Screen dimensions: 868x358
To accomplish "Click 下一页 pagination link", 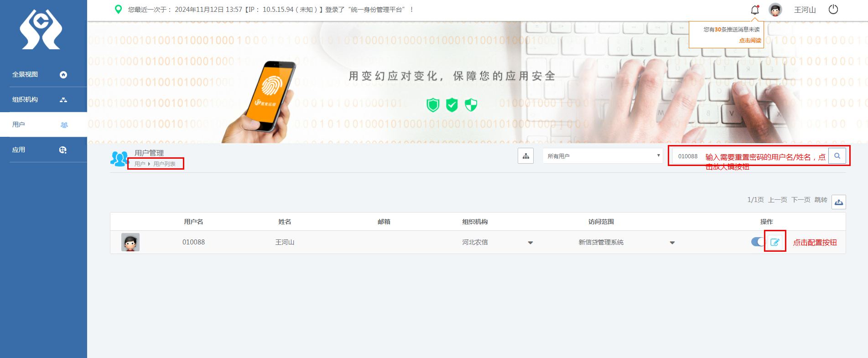I will 801,200.
